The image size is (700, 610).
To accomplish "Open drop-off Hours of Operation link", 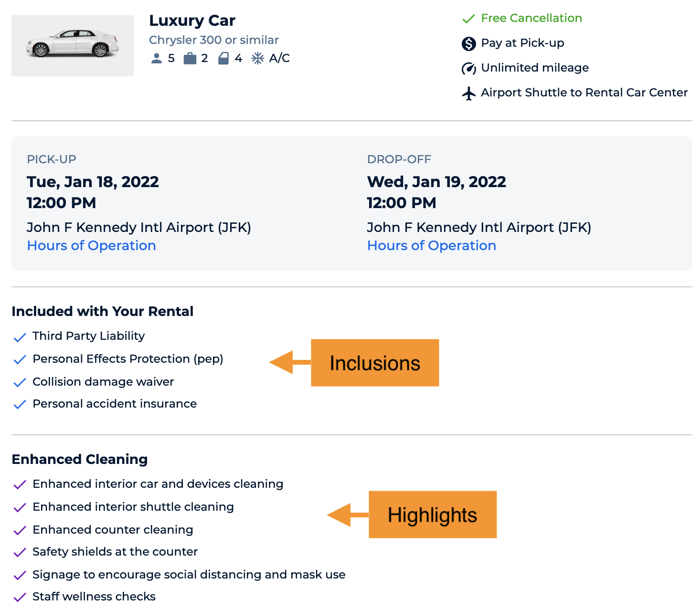I will click(x=431, y=245).
